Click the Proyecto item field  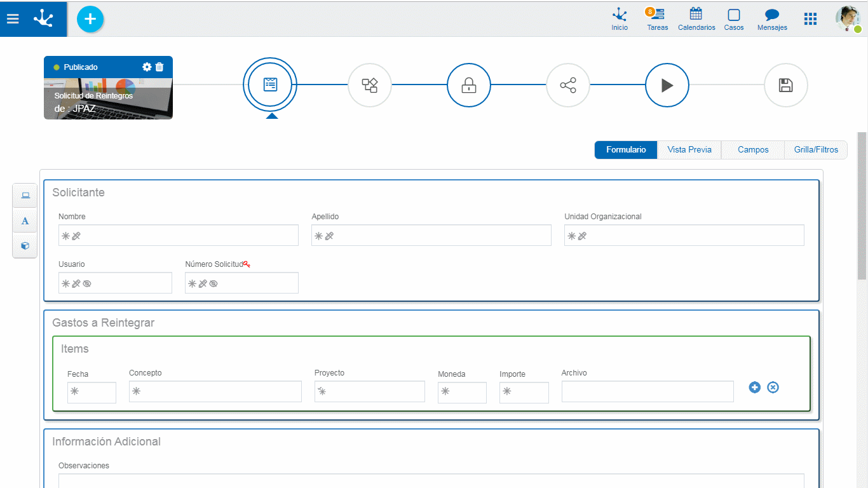370,391
